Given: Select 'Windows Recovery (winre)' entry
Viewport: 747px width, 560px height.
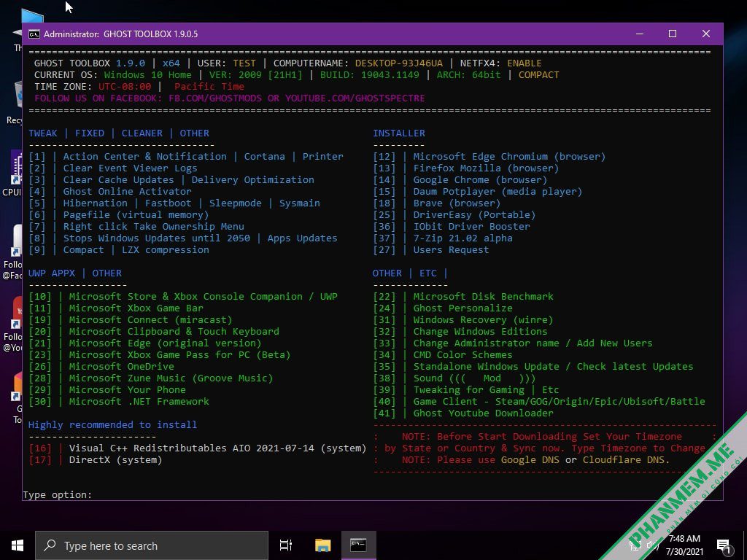Looking at the screenshot, I should pos(463,320).
